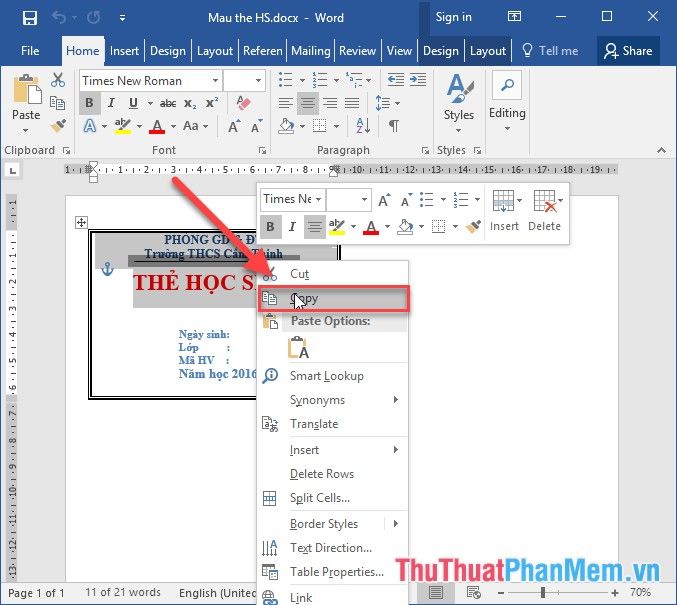Toggle Italic in the floating mini toolbar

click(292, 227)
